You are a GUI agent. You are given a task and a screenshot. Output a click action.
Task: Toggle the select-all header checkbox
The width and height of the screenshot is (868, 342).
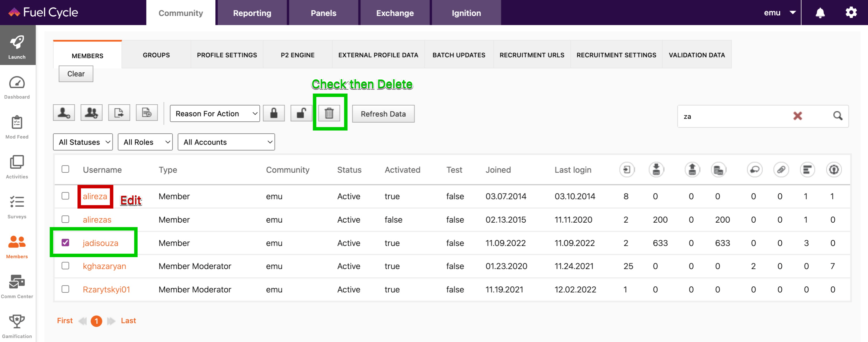coord(65,169)
